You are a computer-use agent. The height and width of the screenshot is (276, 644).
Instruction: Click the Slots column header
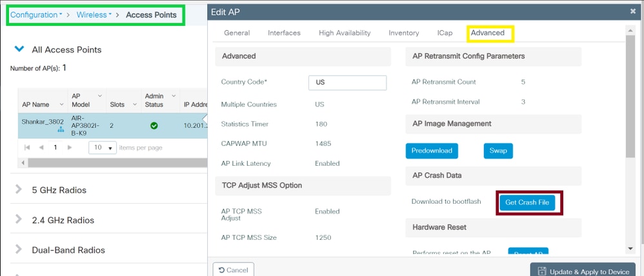pos(117,104)
